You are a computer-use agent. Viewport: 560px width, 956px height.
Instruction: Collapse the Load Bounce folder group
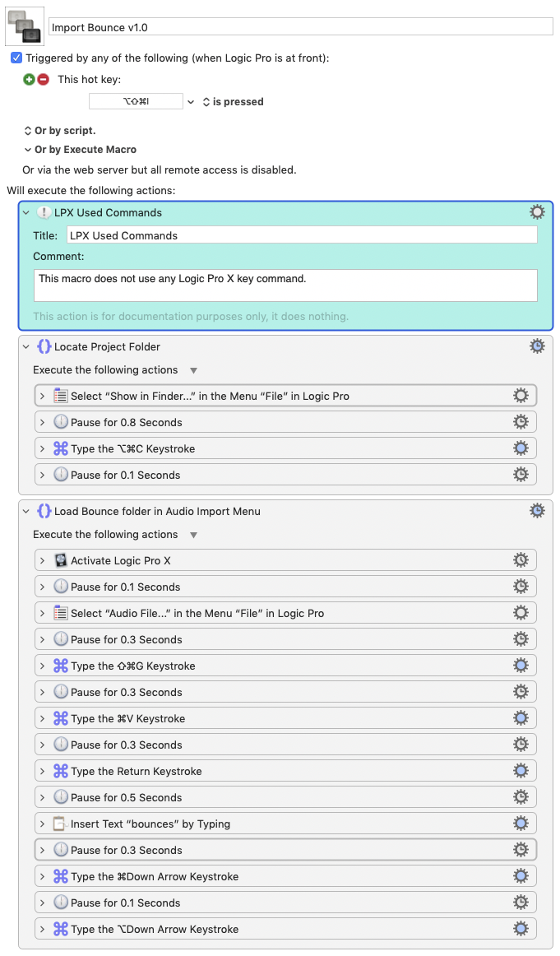click(26, 512)
